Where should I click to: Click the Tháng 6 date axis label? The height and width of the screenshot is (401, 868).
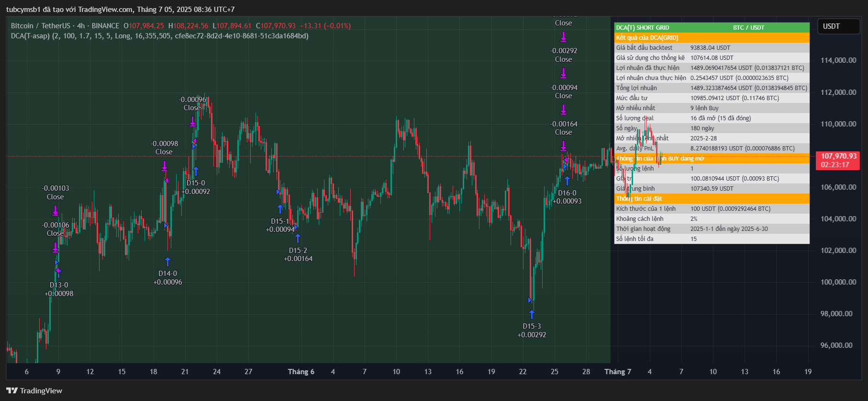[x=301, y=372]
